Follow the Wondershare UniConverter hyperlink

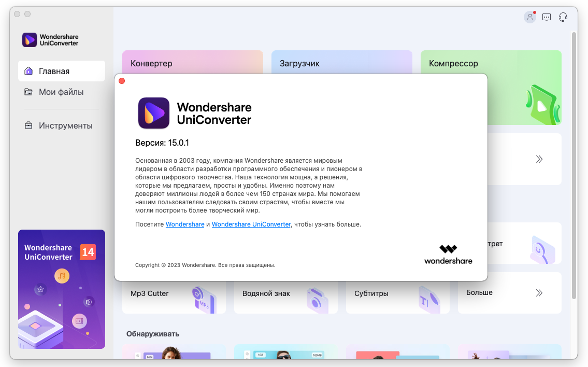coord(251,224)
